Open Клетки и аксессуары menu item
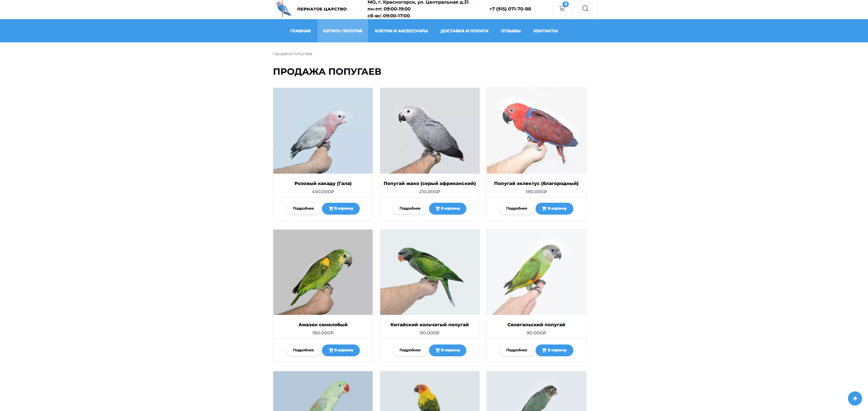 pyautogui.click(x=401, y=31)
